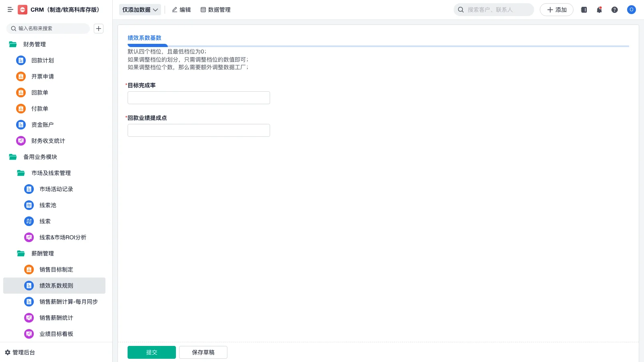Click the 目标完成率 input field
Image resolution: width=644 pixels, height=362 pixels.
pos(198,97)
